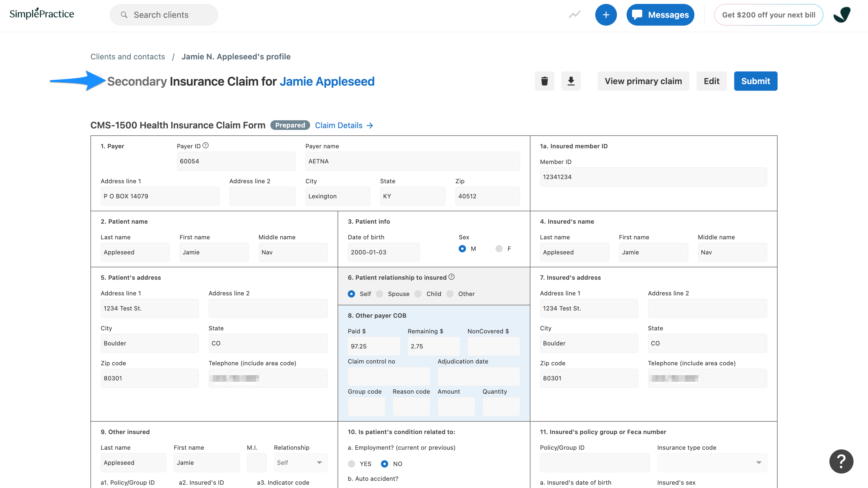Open Jamie N. Appleseed's profile breadcrumb
Image resolution: width=868 pixels, height=488 pixels.
pos(236,56)
